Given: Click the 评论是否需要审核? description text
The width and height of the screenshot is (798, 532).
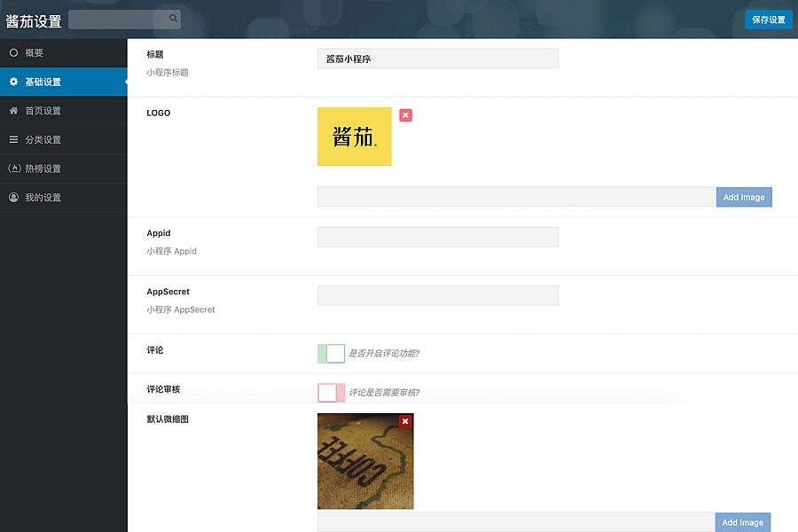Looking at the screenshot, I should pos(384,393).
